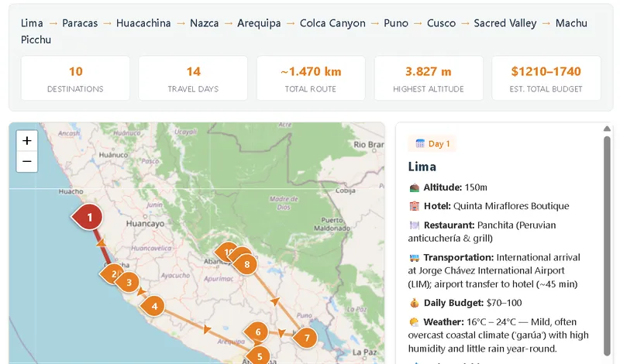The height and width of the screenshot is (364, 620).
Task: Click the Huacho label on the map
Action: pos(71,192)
